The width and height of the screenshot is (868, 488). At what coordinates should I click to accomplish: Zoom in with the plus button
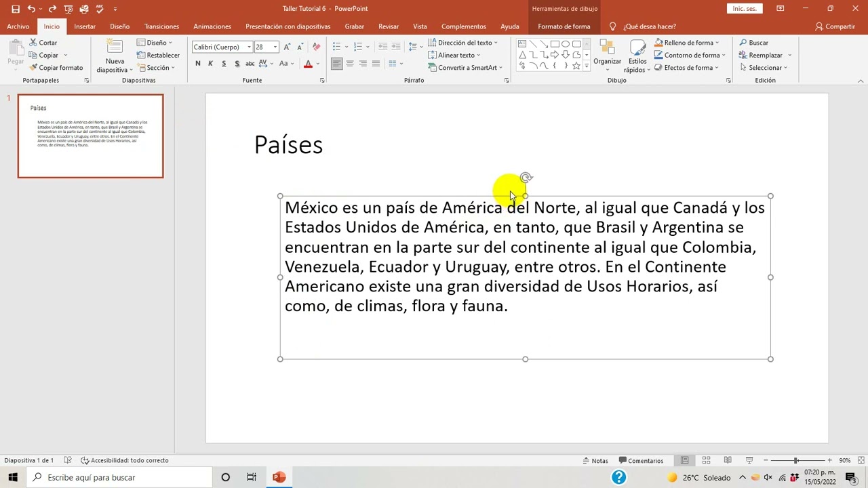coord(829,461)
